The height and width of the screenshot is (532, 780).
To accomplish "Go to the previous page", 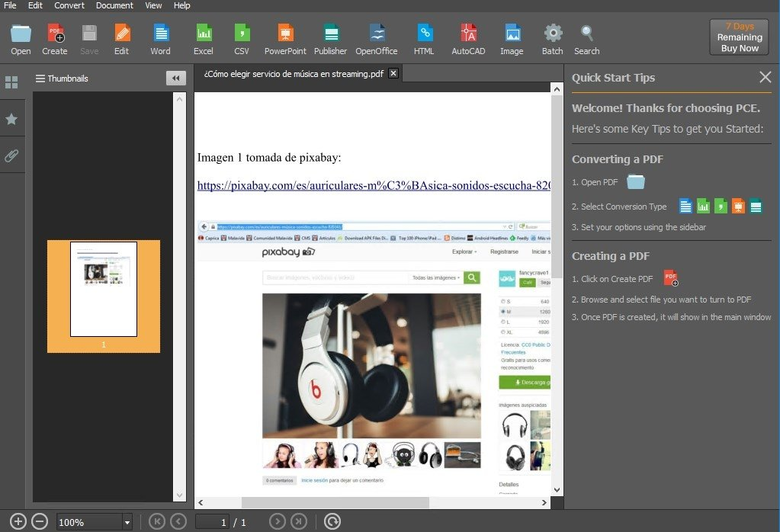I will click(x=178, y=521).
